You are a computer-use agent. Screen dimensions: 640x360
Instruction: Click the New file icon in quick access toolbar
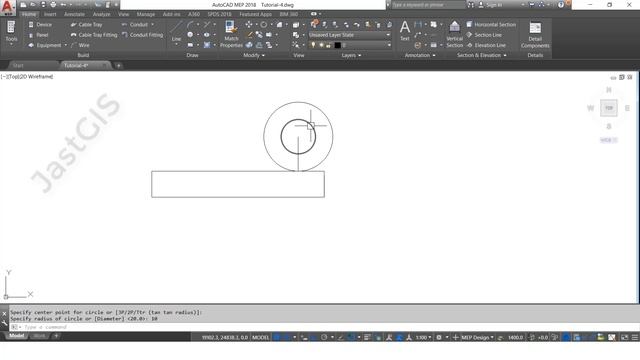[24, 5]
